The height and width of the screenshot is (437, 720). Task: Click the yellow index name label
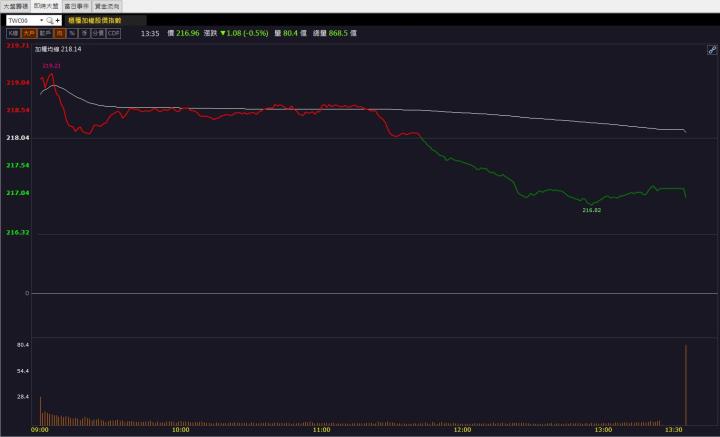[x=95, y=20]
